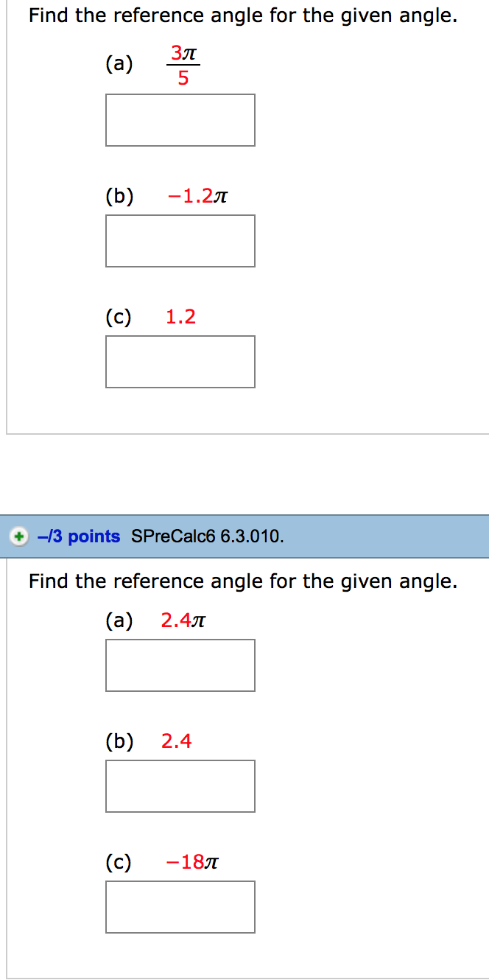Screen dimensions: 489x980
Task: Focus the answer box for 2.4π
Action: pos(180,665)
